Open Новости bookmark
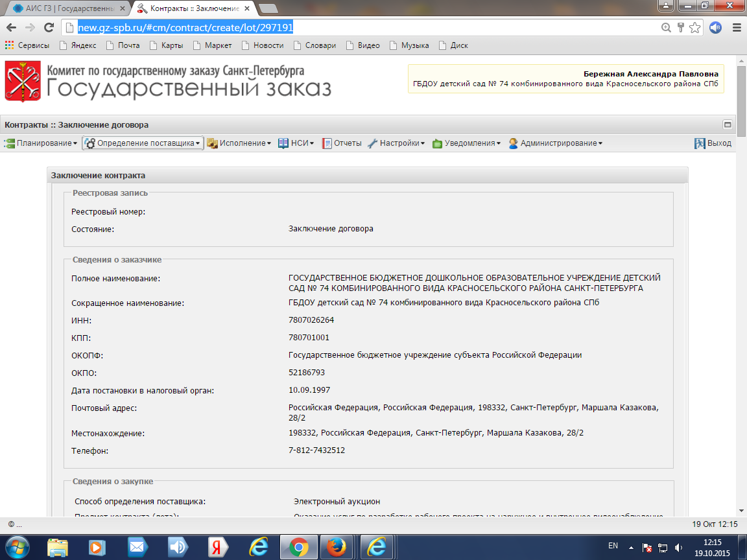Viewport: 747px width, 560px height. click(263, 45)
